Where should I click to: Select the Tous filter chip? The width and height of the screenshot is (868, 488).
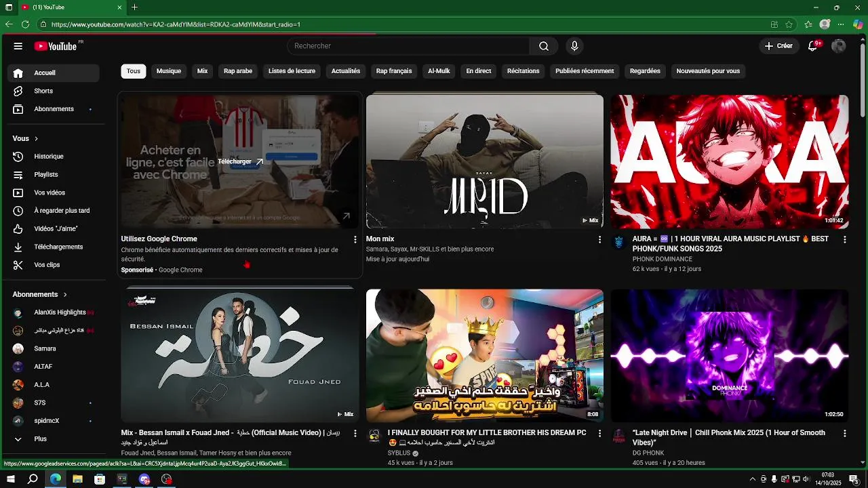coord(134,71)
